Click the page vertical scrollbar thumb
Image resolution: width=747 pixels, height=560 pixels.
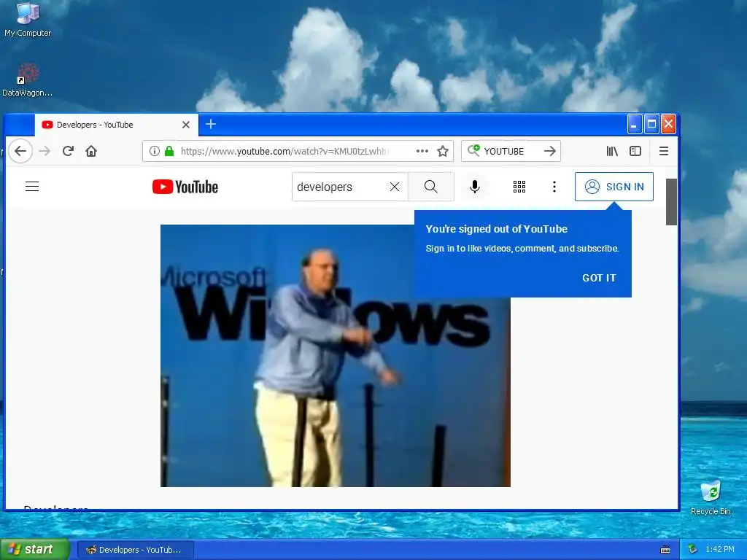click(x=671, y=202)
